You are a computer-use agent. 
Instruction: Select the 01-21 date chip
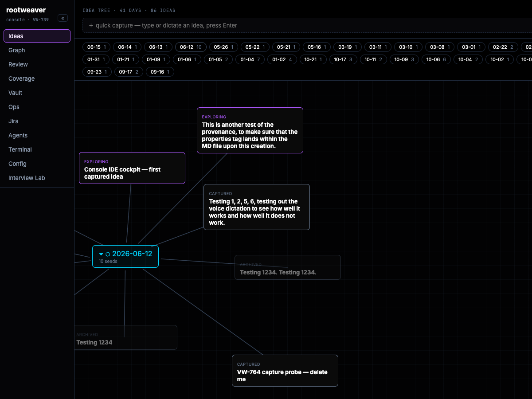pos(125,59)
